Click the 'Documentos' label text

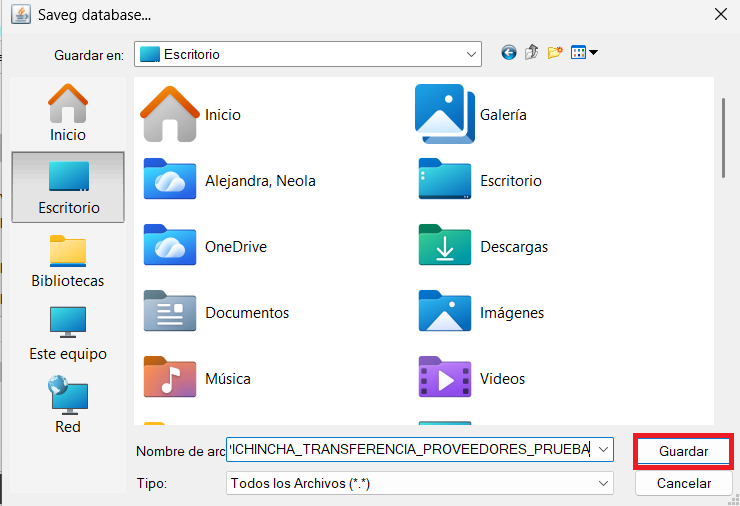tap(247, 312)
